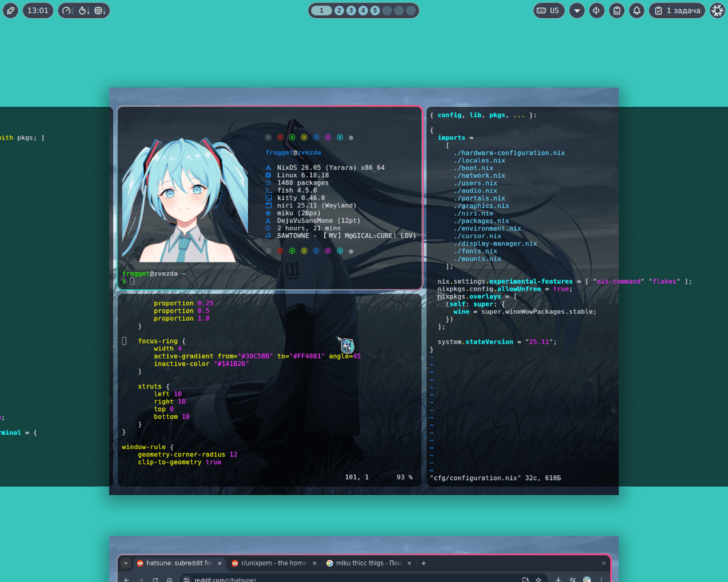Open browser tab search chevron dropdown
This screenshot has height=582, width=728.
point(126,563)
